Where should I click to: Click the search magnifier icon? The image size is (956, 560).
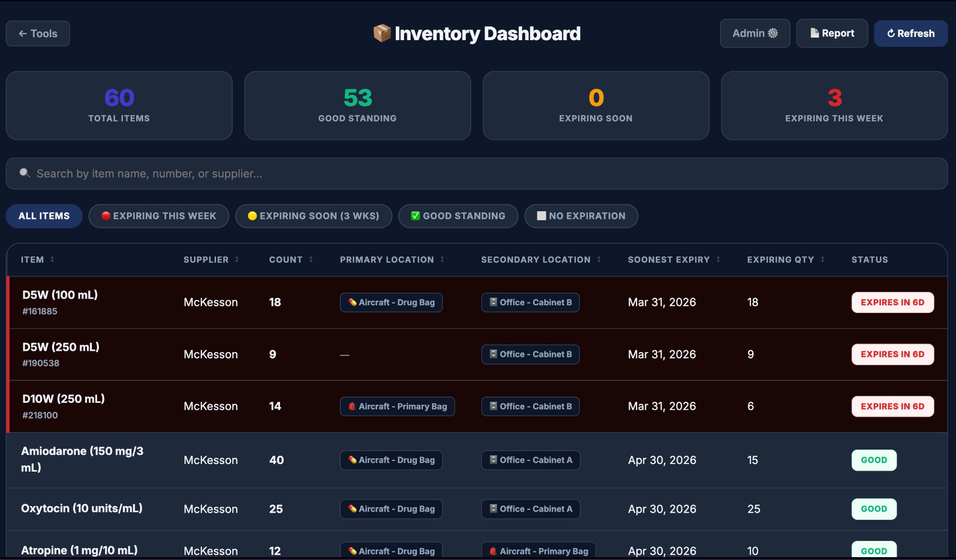tap(24, 173)
